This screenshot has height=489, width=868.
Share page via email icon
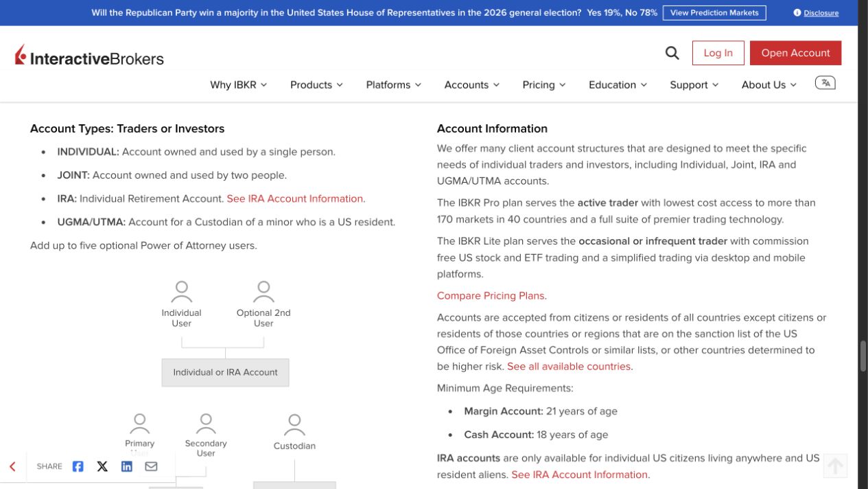(x=151, y=466)
